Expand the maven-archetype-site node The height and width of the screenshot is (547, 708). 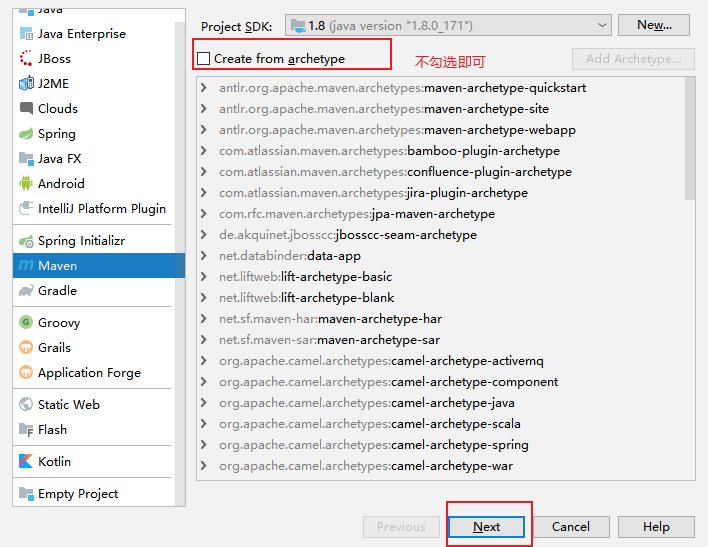click(204, 108)
